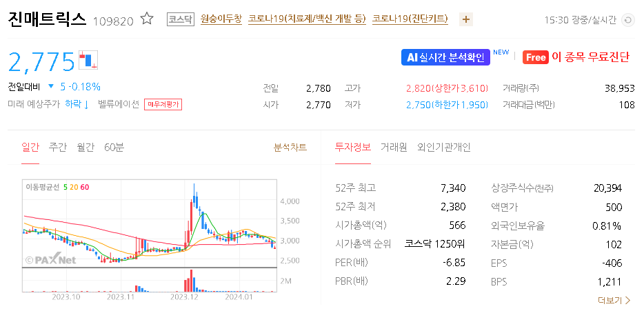Open the 코스닥 market tag
Viewport: 644px width, 311px height.
click(180, 19)
